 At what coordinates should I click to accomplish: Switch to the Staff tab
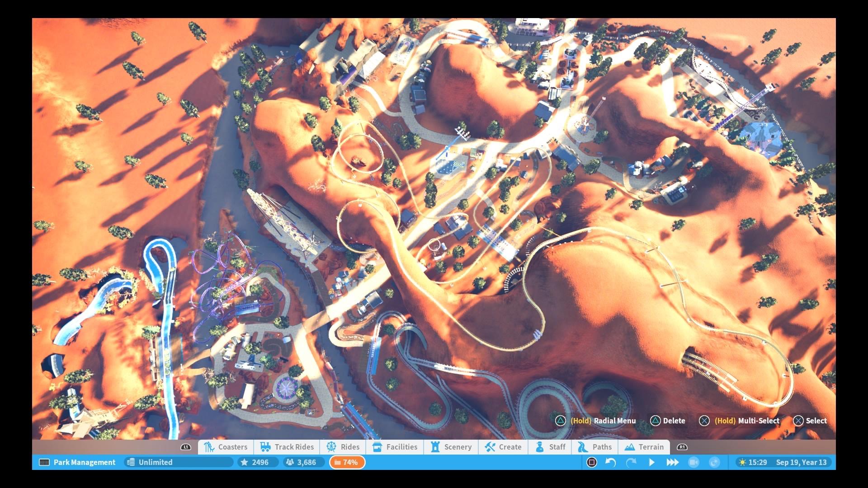pyautogui.click(x=550, y=447)
